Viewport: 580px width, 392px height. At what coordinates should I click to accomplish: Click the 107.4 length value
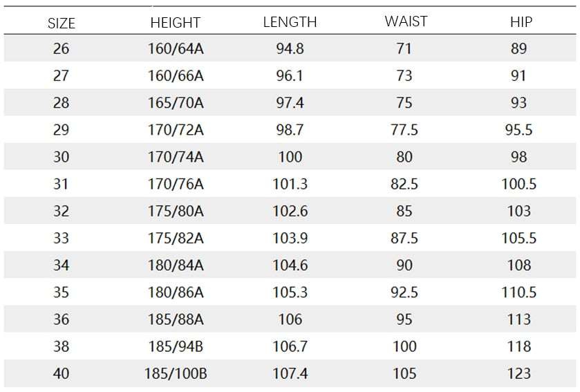(290, 373)
